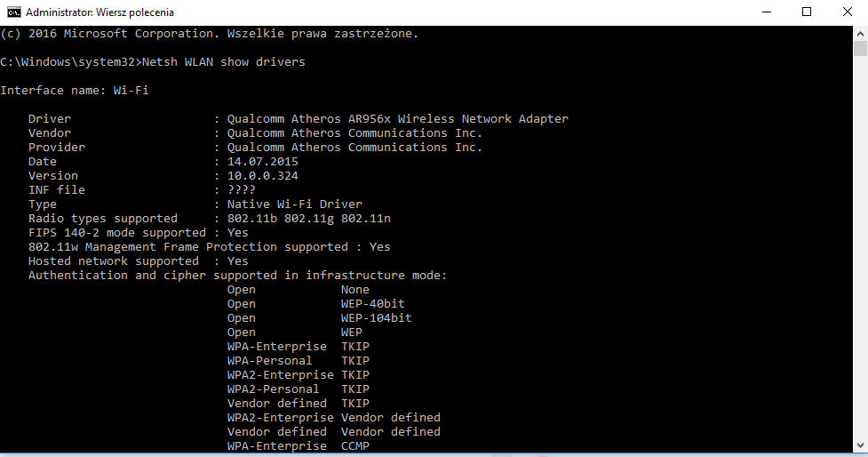Click the 'WPA2-Personal' authentication entry
The width and height of the screenshot is (868, 457).
[x=273, y=389]
